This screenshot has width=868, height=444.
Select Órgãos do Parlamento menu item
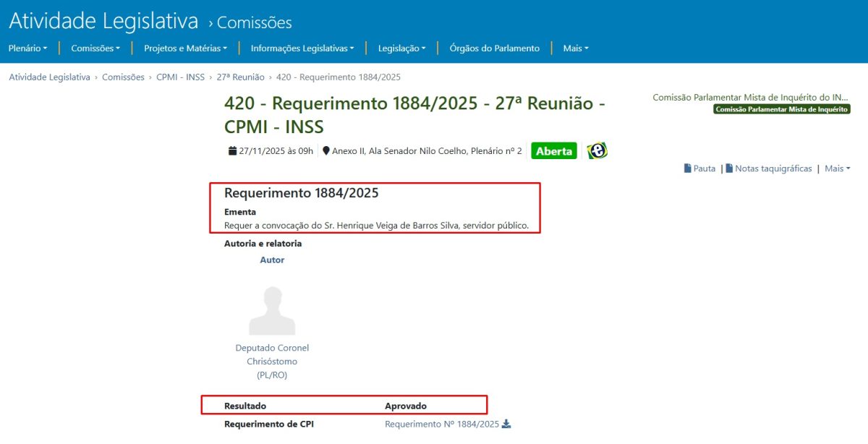point(494,48)
